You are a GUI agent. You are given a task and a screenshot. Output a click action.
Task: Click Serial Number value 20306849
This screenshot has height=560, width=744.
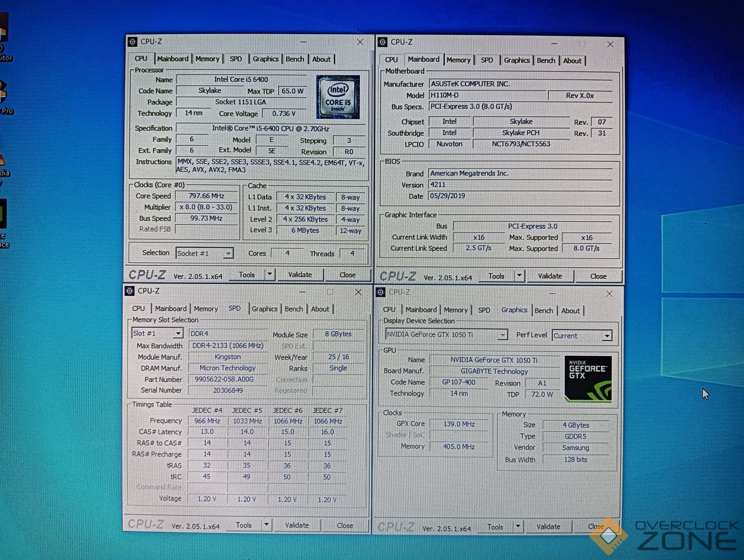[228, 391]
